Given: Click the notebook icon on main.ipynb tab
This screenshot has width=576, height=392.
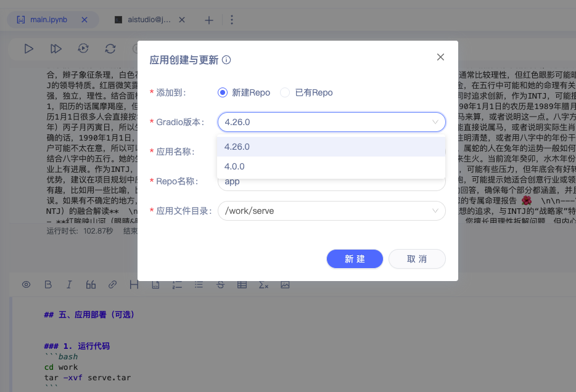Looking at the screenshot, I should pos(21,20).
